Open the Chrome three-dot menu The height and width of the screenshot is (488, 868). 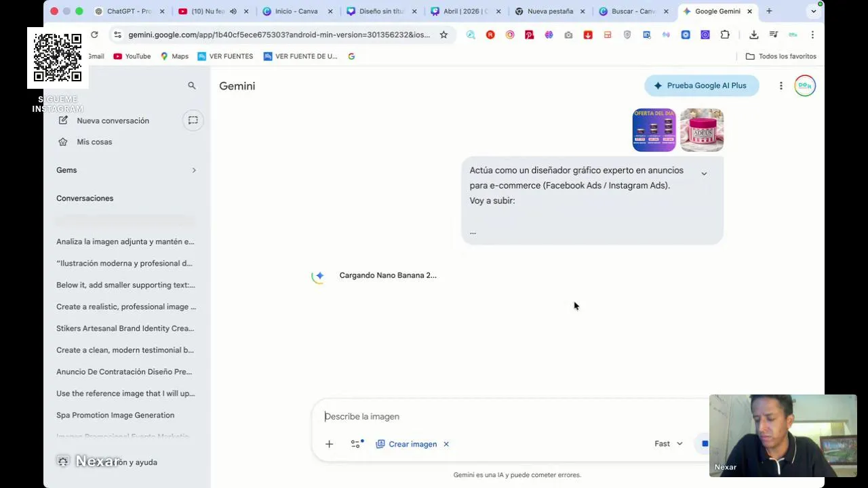(x=812, y=35)
